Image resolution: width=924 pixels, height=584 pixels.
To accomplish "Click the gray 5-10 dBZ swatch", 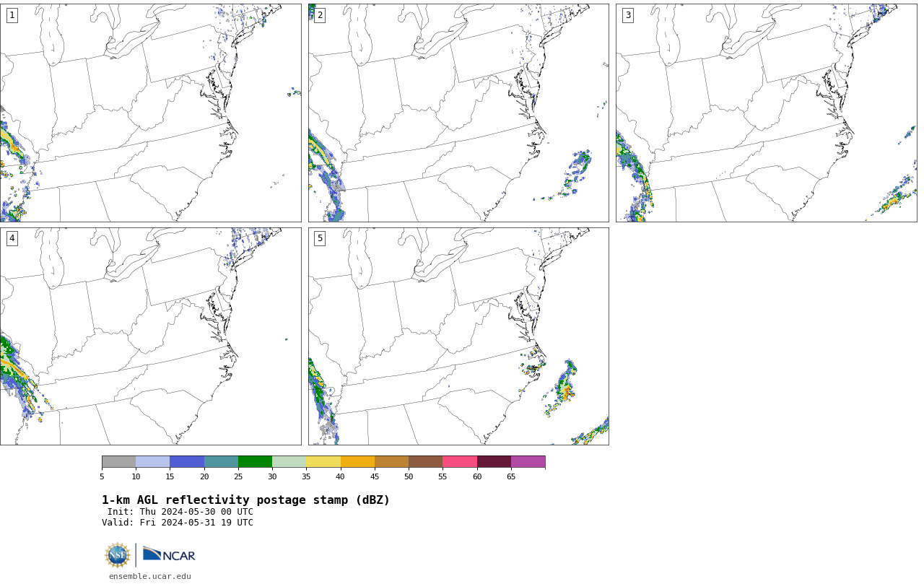I will [x=118, y=462].
